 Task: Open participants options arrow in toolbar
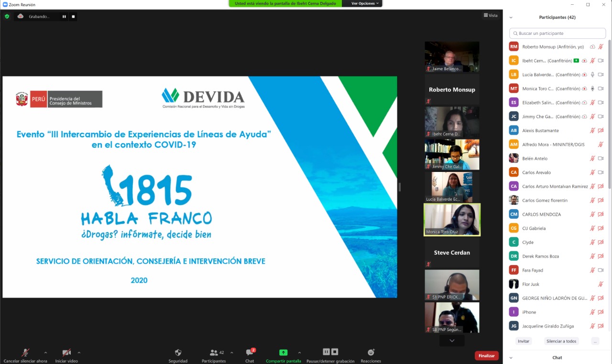tap(232, 353)
